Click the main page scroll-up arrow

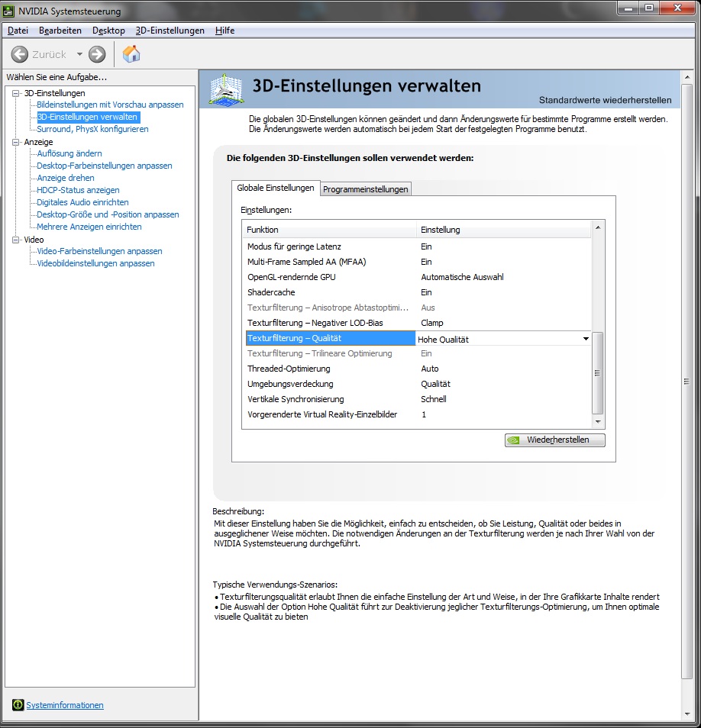[x=687, y=76]
